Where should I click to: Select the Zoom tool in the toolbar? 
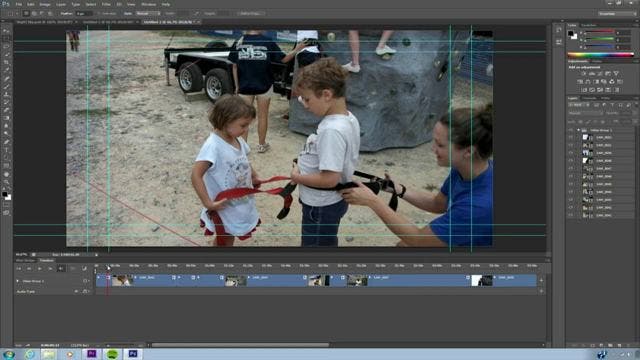click(x=6, y=182)
